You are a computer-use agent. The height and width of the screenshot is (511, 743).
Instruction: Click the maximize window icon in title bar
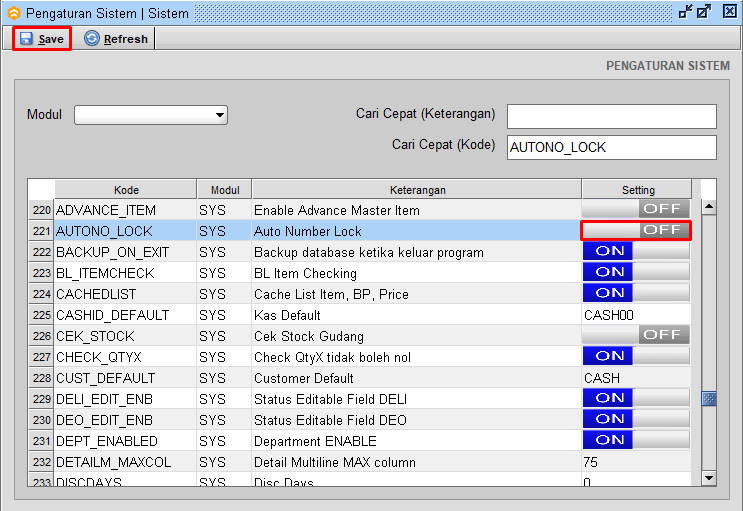coord(704,11)
